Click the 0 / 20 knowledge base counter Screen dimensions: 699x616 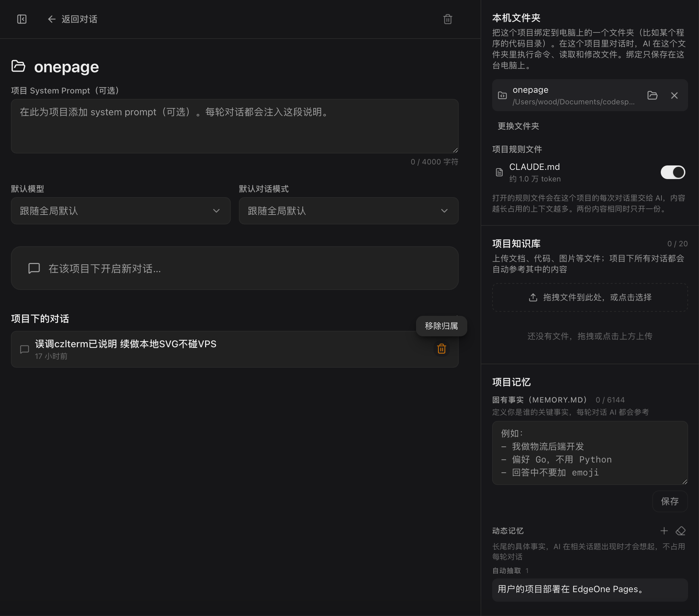(x=677, y=244)
